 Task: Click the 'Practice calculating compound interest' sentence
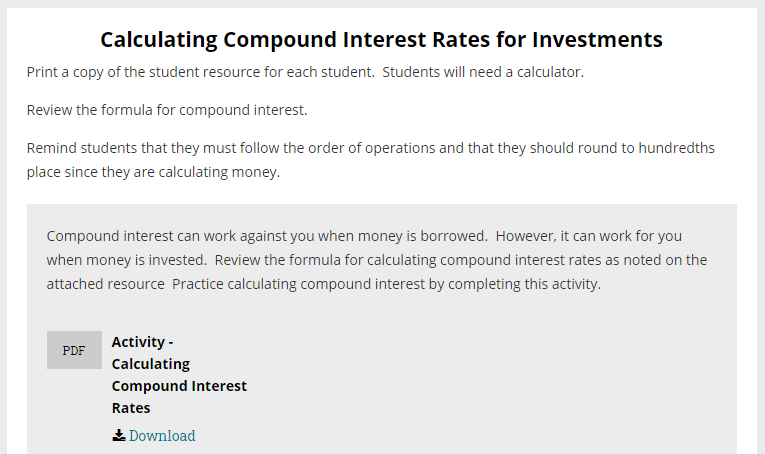click(386, 284)
